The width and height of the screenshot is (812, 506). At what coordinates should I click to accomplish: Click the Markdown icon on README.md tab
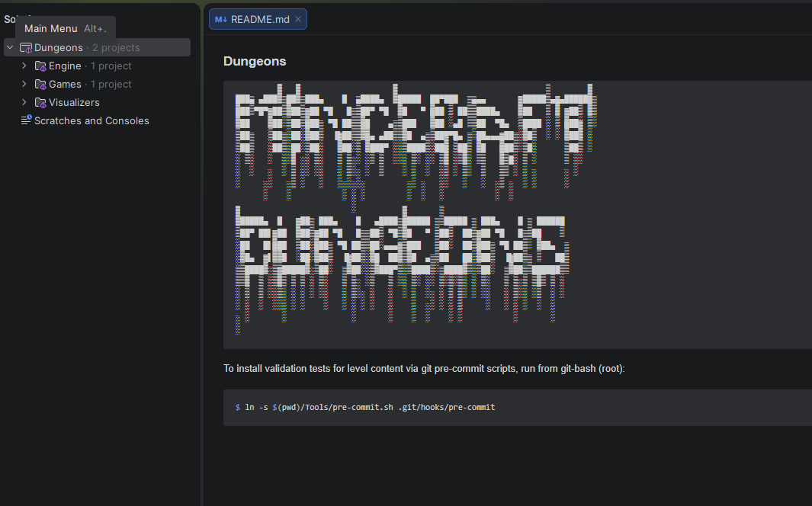click(x=221, y=19)
